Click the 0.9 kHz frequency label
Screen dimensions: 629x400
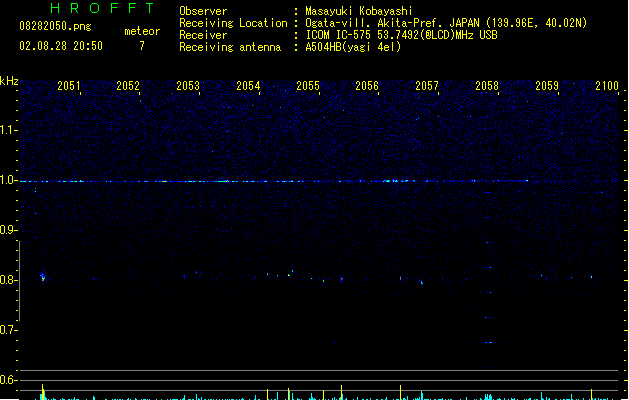pyautogui.click(x=8, y=230)
